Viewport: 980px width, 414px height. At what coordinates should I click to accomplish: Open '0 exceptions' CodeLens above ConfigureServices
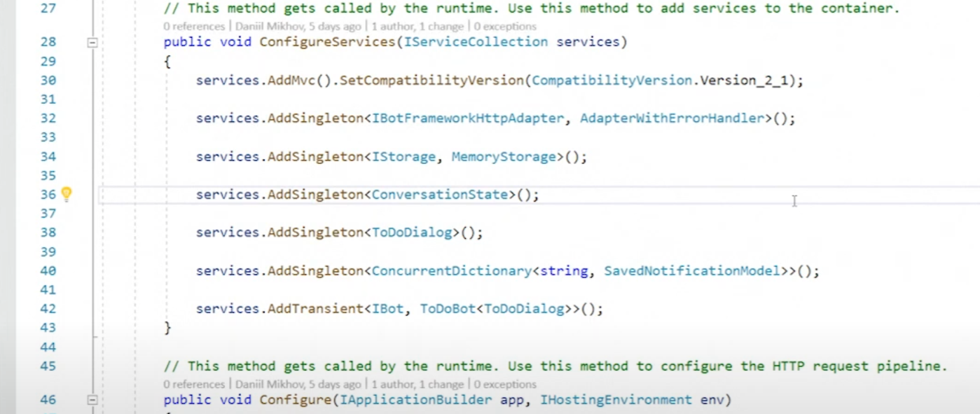pos(505,27)
